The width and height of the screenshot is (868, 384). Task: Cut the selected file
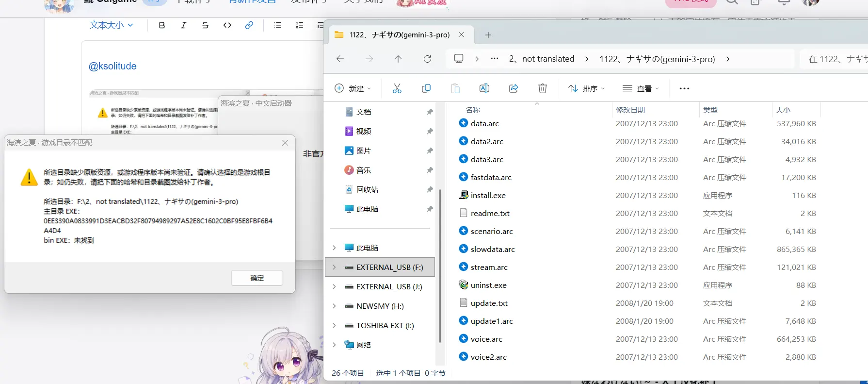point(397,88)
